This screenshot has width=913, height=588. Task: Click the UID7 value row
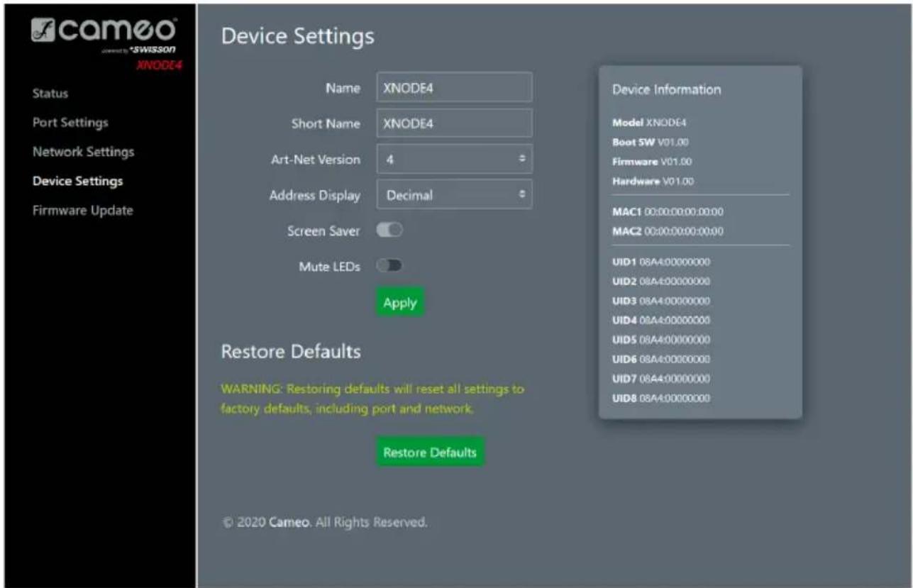[x=661, y=379]
